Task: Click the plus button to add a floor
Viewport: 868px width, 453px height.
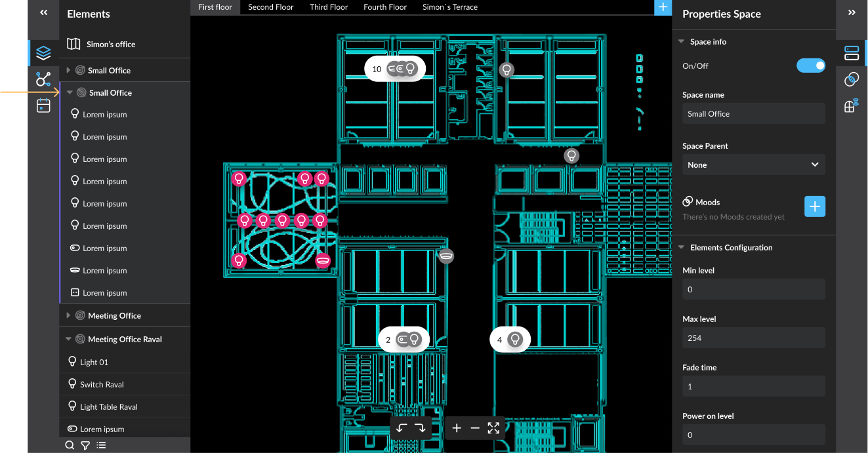Action: (x=663, y=7)
